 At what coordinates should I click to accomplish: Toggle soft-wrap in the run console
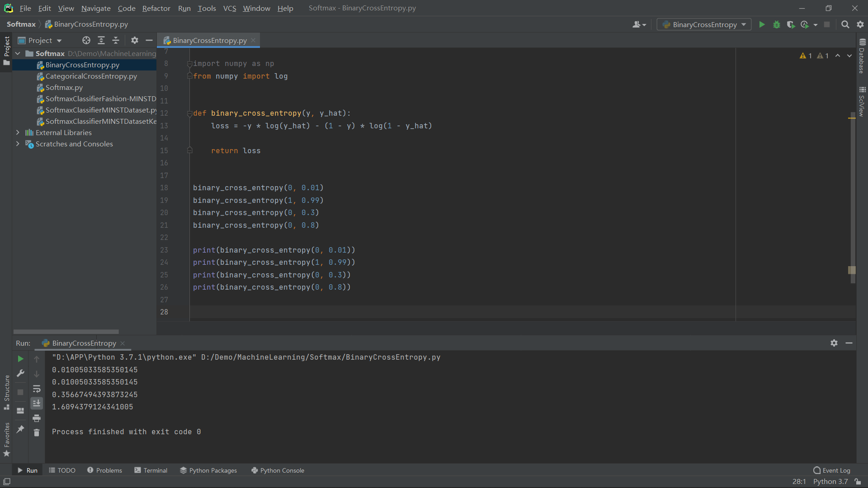click(37, 389)
